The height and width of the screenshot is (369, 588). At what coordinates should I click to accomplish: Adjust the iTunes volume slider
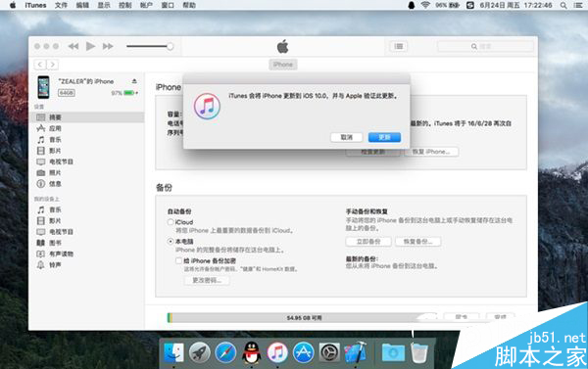pyautogui.click(x=150, y=46)
